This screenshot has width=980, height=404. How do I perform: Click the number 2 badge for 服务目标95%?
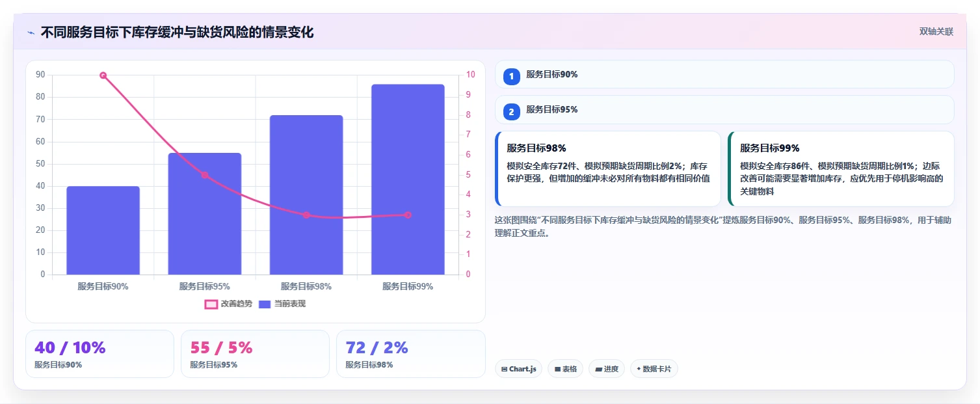(x=511, y=112)
